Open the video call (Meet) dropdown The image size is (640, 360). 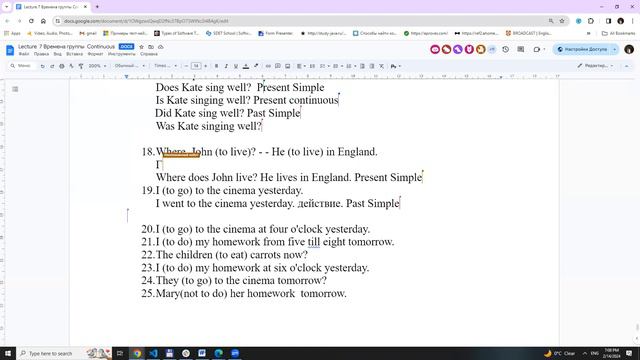coord(539,49)
